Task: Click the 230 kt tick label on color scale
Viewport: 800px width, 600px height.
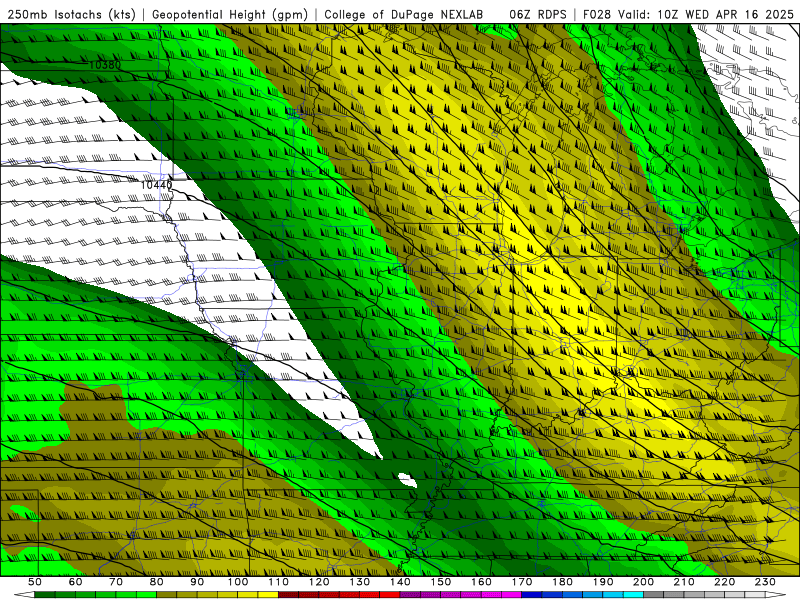Action: pyautogui.click(x=765, y=582)
